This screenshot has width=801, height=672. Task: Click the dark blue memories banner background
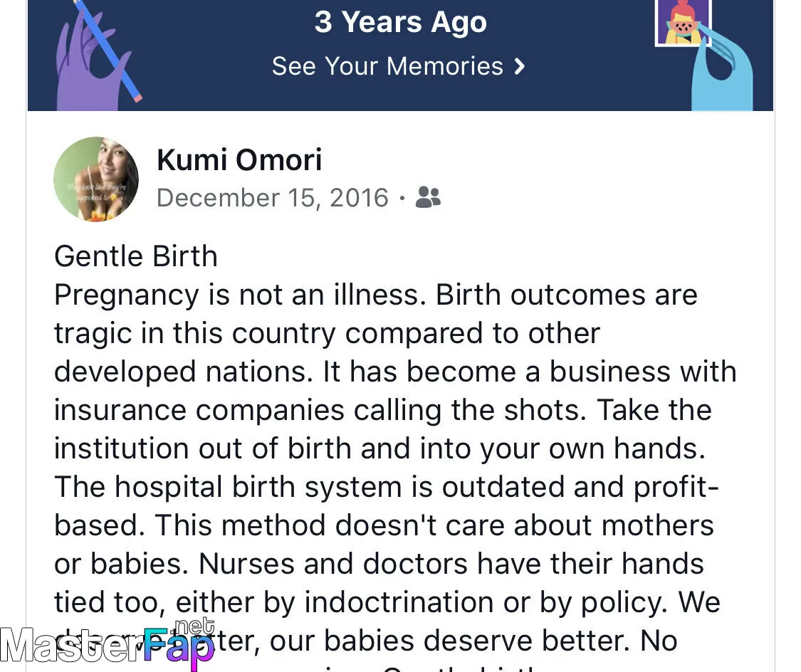pyautogui.click(x=400, y=55)
